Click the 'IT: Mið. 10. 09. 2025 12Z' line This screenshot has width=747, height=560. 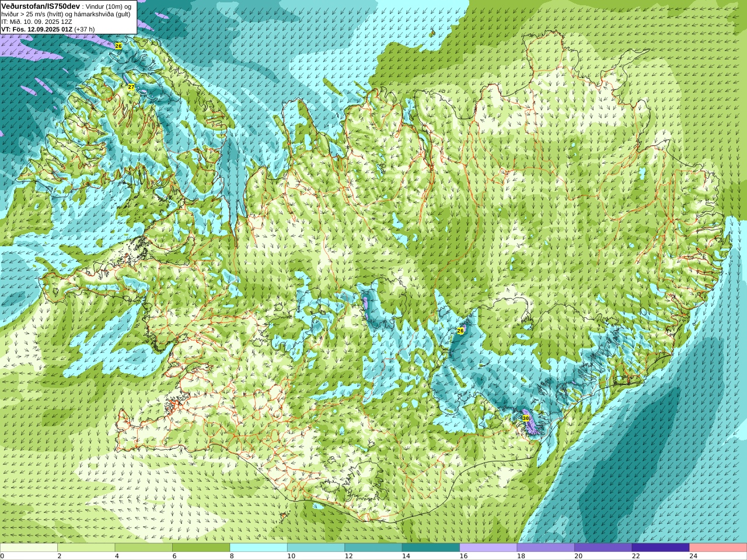tap(37, 22)
